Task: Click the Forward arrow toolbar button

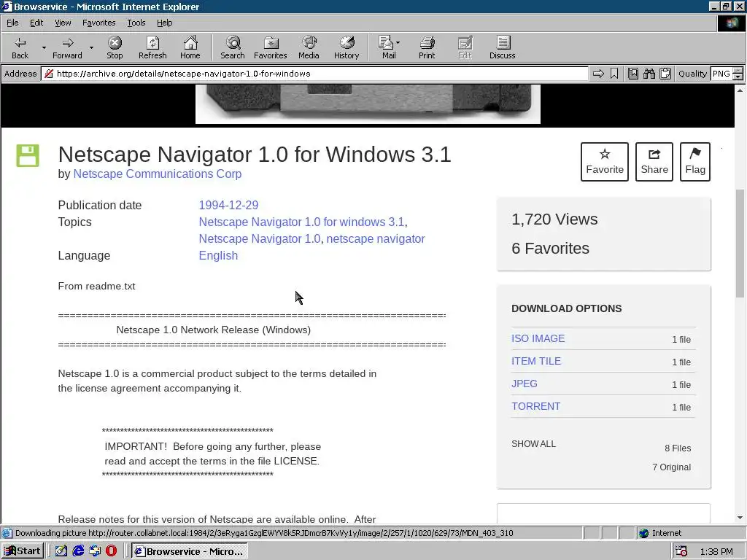Action: [67, 47]
